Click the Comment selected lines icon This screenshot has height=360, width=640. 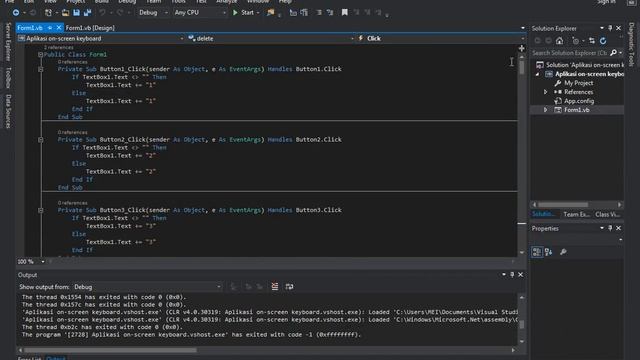tap(318, 13)
